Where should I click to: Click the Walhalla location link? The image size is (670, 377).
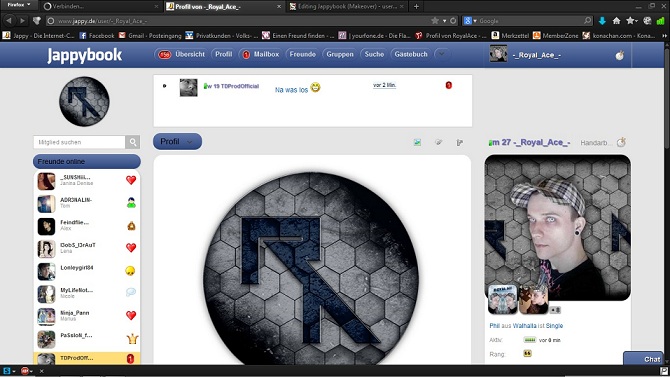pyautogui.click(x=524, y=326)
